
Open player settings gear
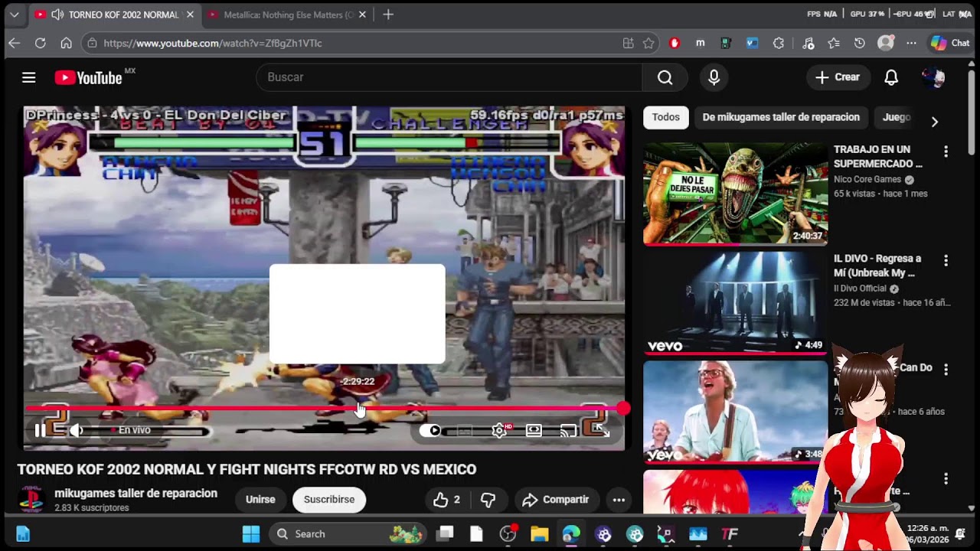pyautogui.click(x=499, y=431)
